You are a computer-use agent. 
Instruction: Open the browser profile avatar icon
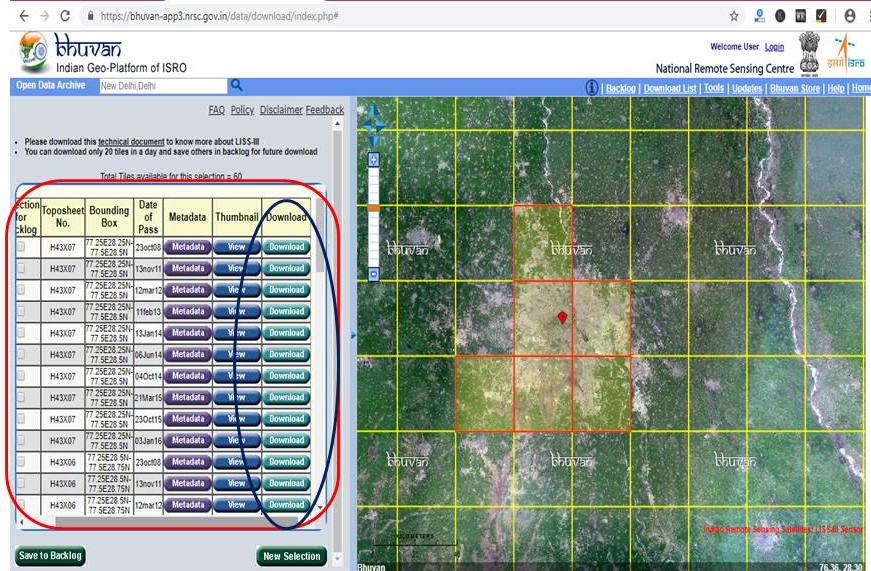(x=849, y=16)
